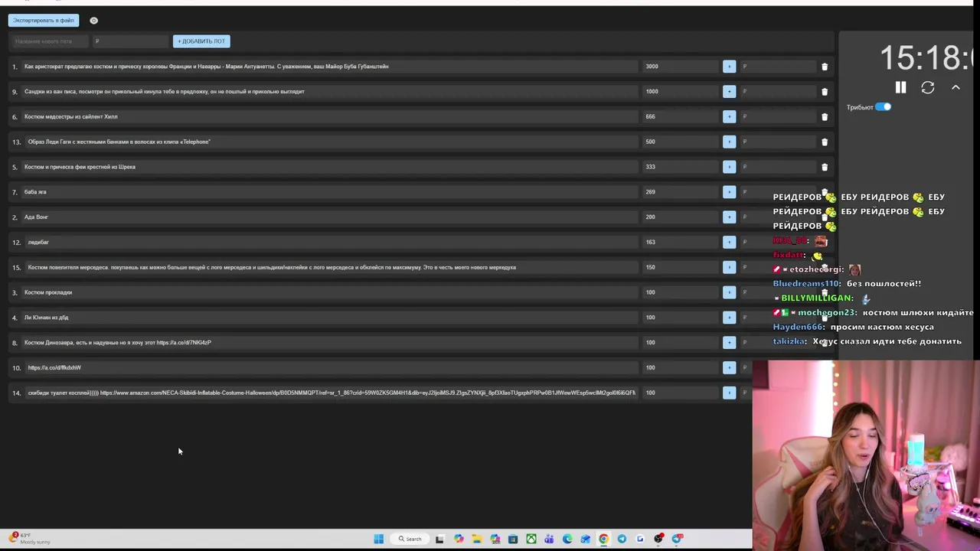Screen dimensions: 980x551
Task: Select the lot text "ледибаг"
Action: tap(38, 243)
